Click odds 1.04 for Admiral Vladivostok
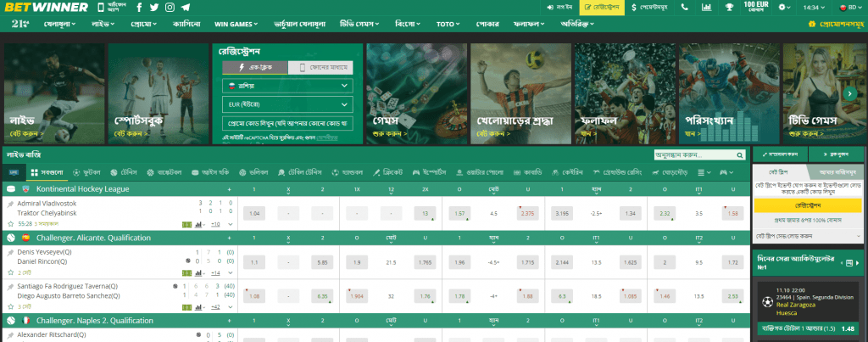Screen dimensions: 868x342 [x=254, y=213]
